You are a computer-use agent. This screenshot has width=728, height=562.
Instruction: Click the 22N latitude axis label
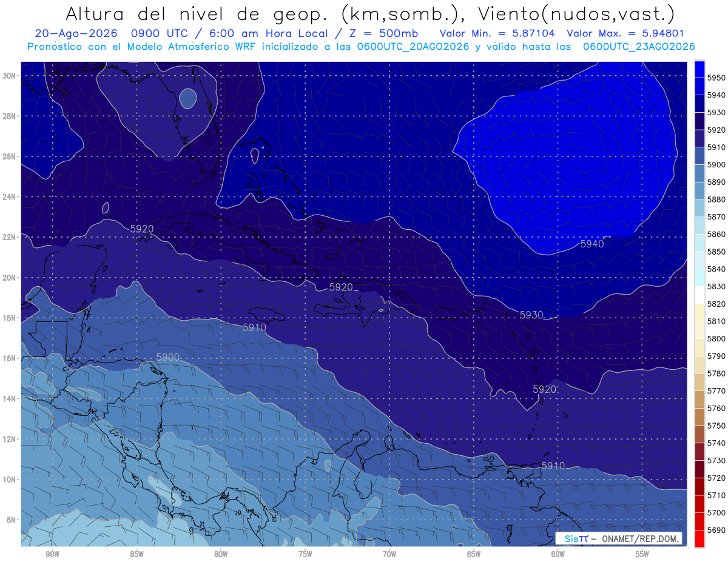tap(10, 237)
